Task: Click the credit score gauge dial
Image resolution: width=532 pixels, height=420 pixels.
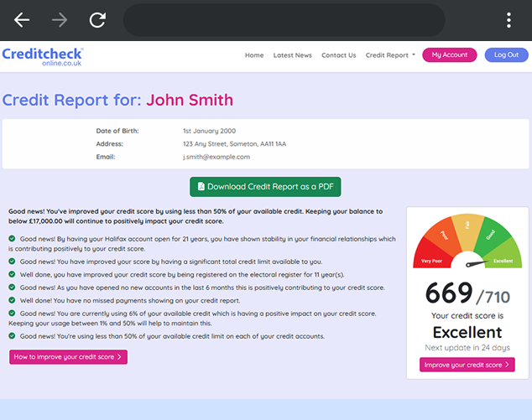Action: 467,243
